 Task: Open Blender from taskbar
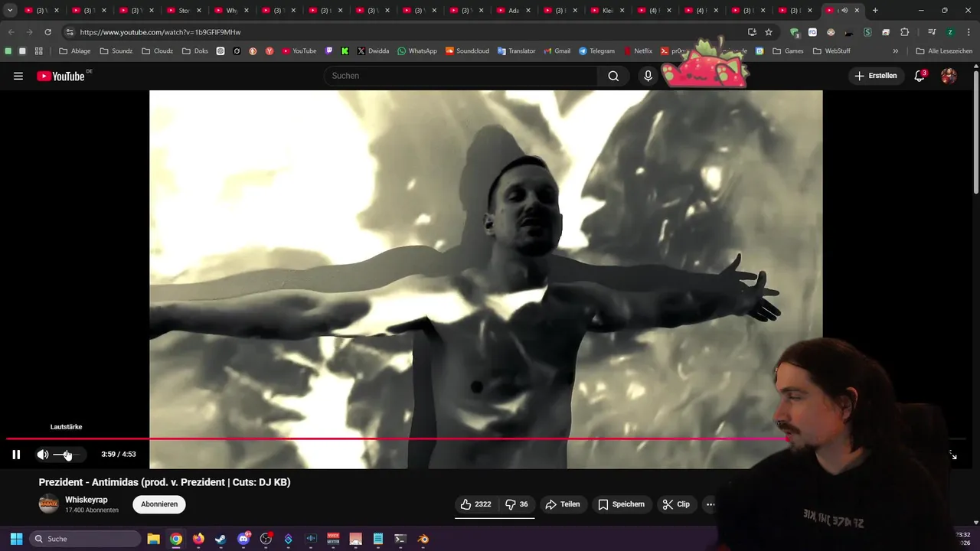pyautogui.click(x=423, y=539)
